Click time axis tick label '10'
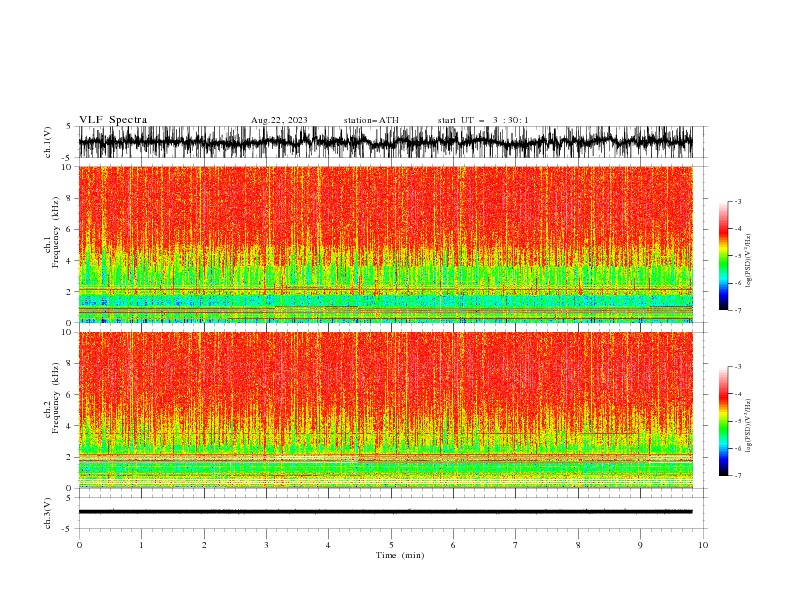 (x=703, y=545)
